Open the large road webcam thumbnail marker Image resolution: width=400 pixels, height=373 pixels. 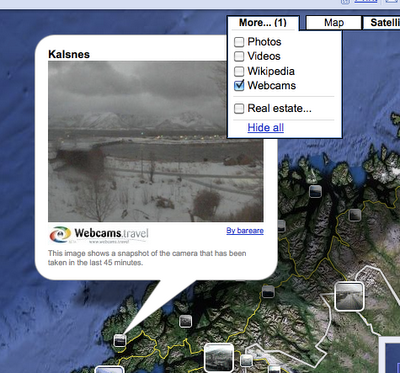pyautogui.click(x=349, y=297)
